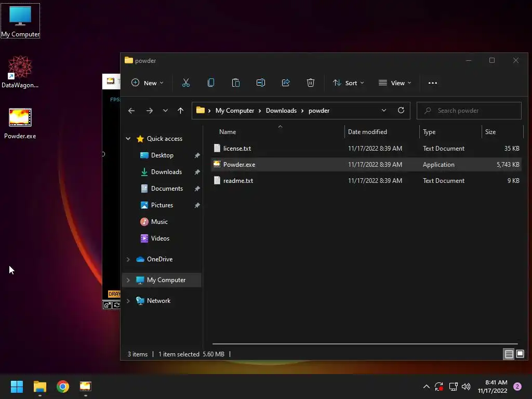Unpin Desktop via its pin icon
Image resolution: width=532 pixels, height=399 pixels.
197,155
